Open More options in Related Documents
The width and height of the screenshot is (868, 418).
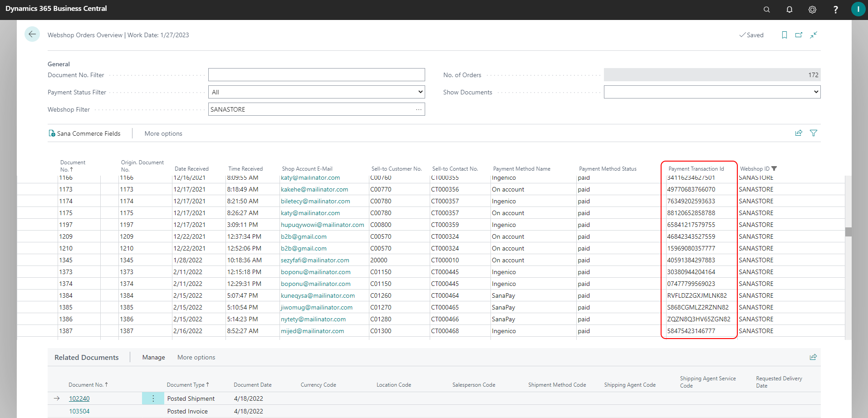[196, 357]
